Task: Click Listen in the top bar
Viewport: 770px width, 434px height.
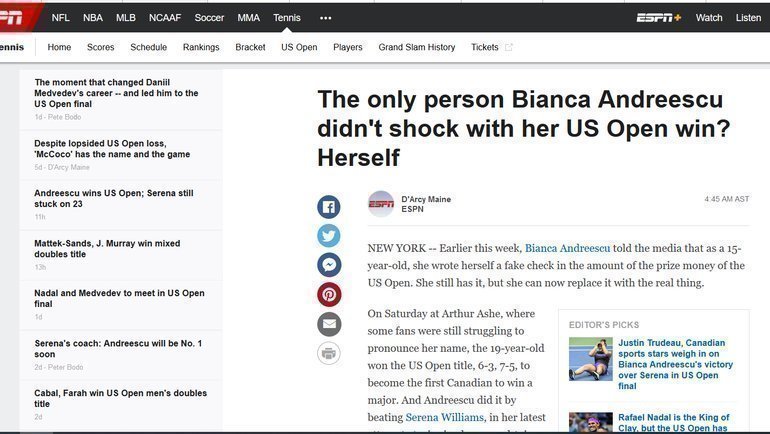Action: click(x=748, y=18)
